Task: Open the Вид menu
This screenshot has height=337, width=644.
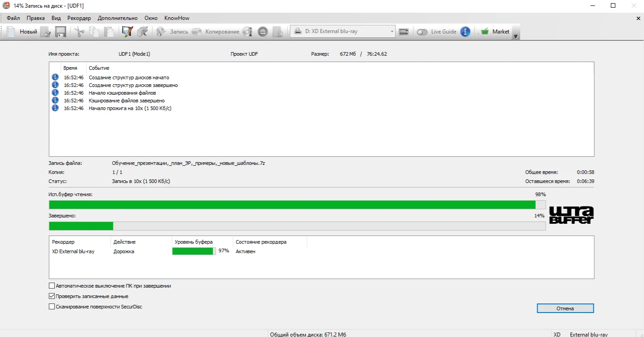Action: point(56,18)
